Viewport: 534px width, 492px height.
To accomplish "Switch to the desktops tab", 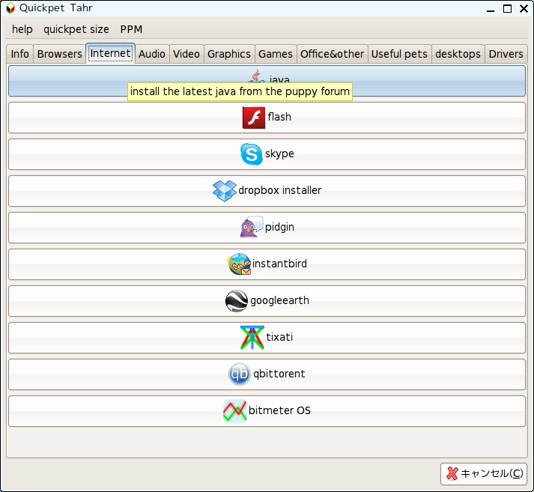I will tap(458, 54).
